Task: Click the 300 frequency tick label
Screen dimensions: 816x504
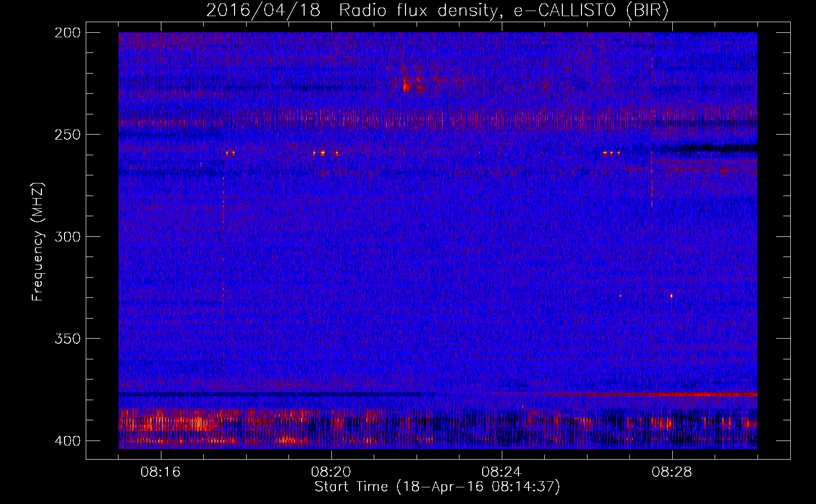Action: (x=67, y=236)
